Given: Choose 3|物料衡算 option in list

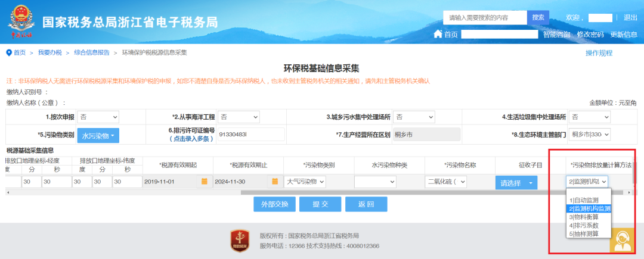Looking at the screenshot, I should pos(584,217).
